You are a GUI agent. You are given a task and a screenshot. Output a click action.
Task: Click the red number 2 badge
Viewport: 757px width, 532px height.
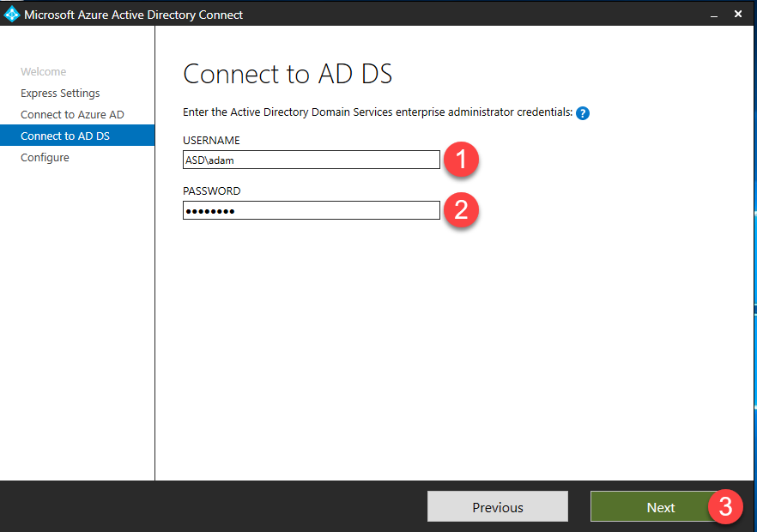[x=461, y=210]
